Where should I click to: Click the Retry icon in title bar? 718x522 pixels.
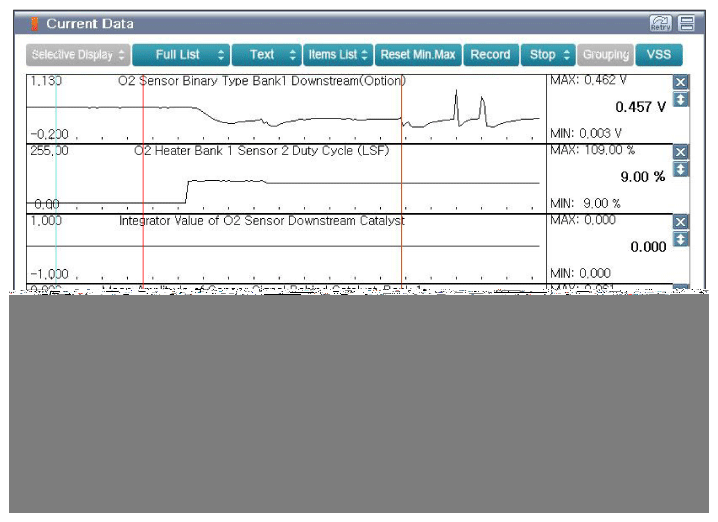tap(659, 23)
